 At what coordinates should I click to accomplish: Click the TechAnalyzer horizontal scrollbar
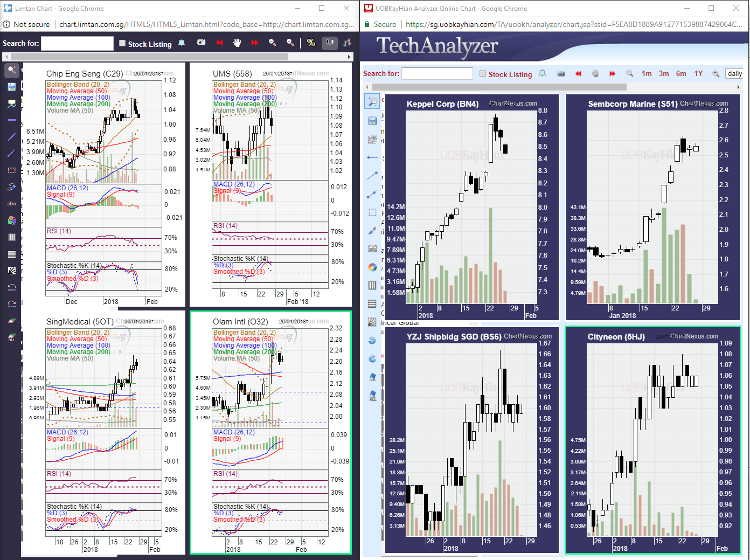click(x=499, y=87)
